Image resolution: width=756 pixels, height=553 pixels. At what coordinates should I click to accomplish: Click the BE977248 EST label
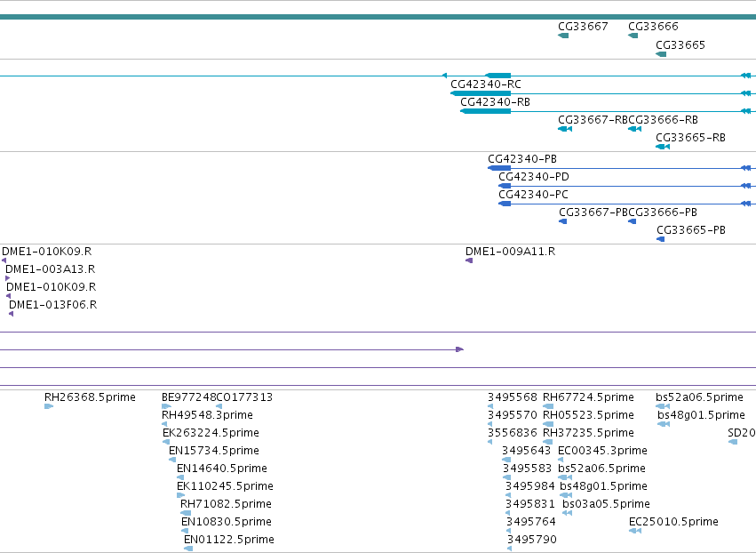189,397
